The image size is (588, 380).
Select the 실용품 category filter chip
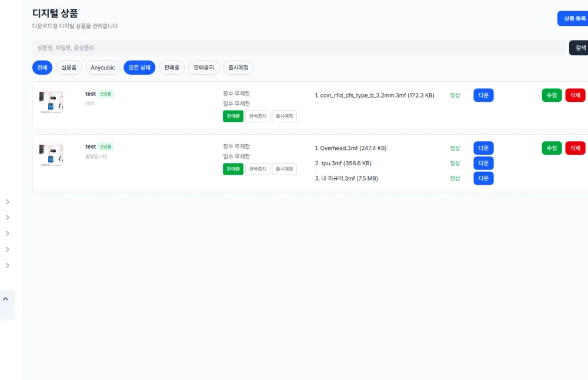coord(69,68)
